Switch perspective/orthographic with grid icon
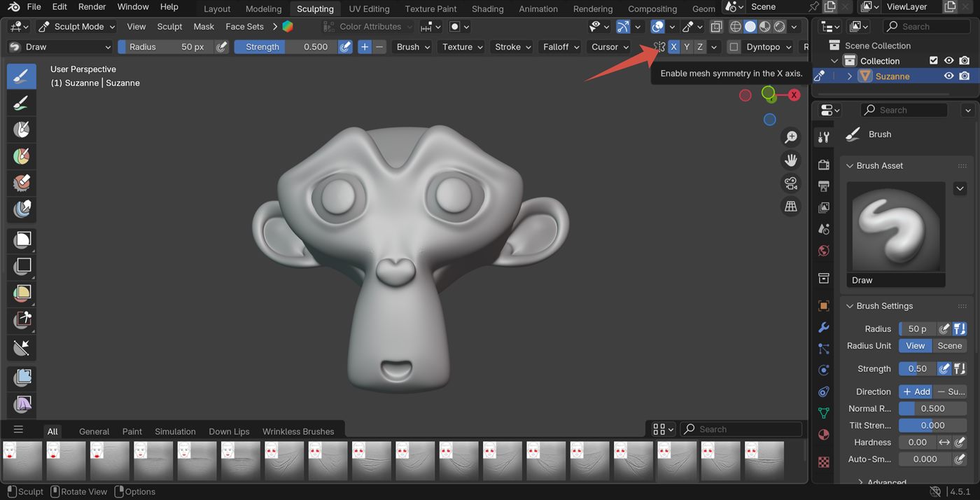The image size is (980, 500). (791, 207)
